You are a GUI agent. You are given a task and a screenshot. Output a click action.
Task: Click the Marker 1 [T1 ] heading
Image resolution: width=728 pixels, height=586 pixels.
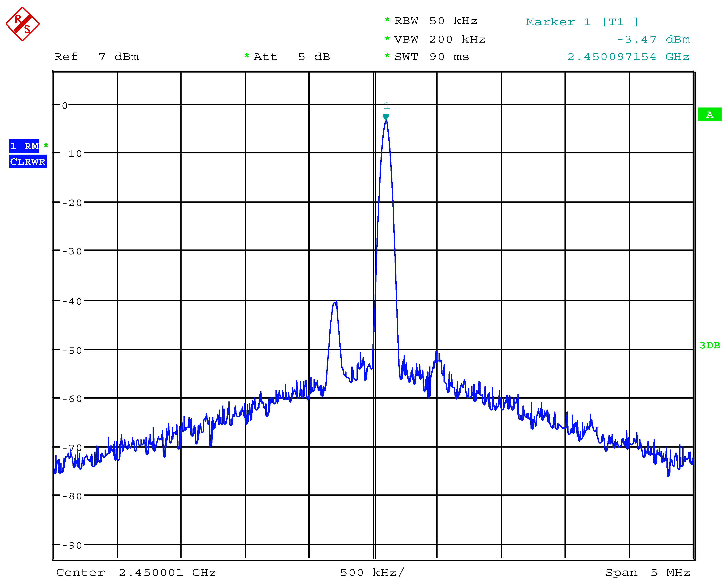pos(582,22)
